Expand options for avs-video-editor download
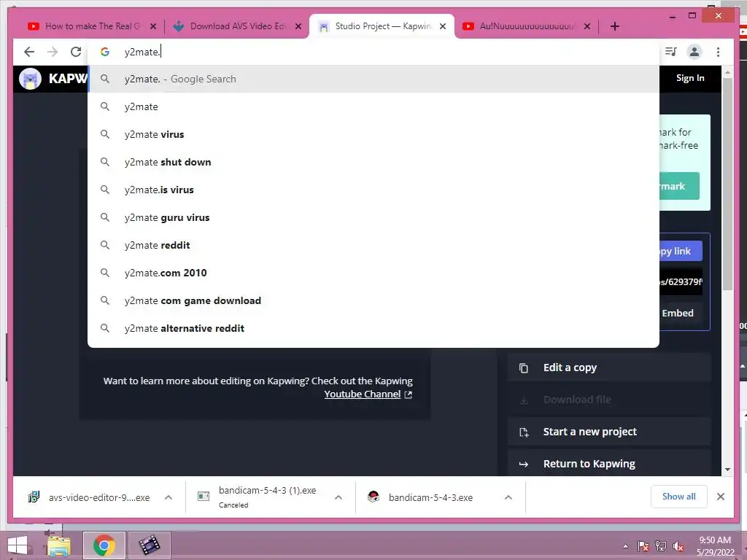Image resolution: width=747 pixels, height=560 pixels. point(169,497)
